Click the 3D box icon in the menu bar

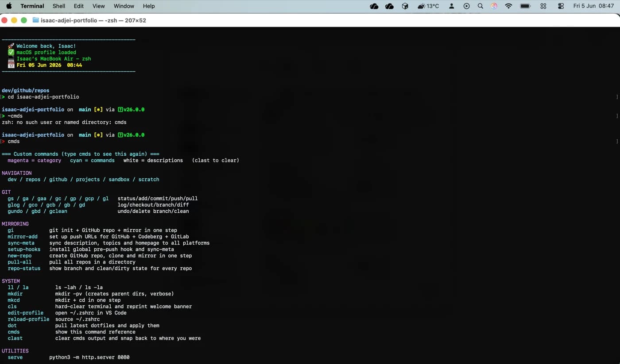point(405,6)
